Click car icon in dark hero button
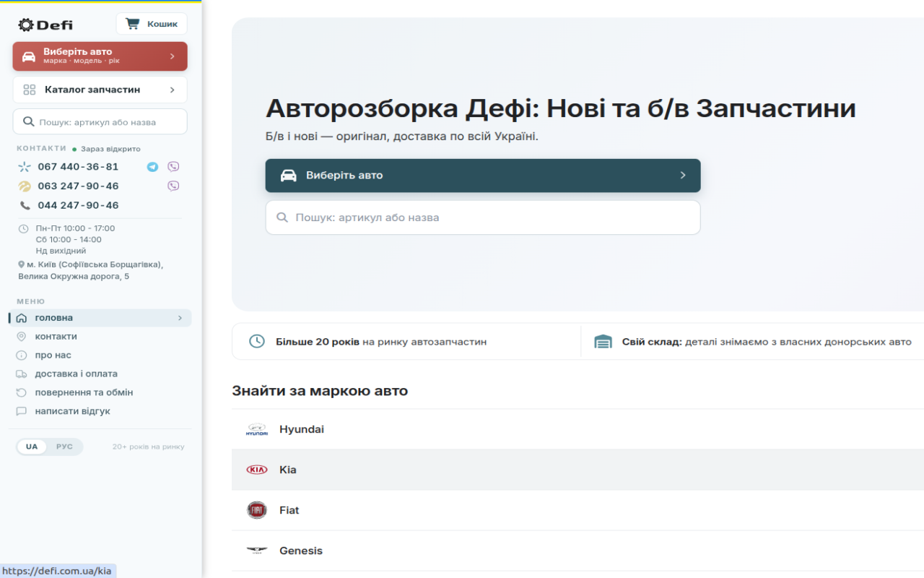This screenshot has width=924, height=578. 289,176
